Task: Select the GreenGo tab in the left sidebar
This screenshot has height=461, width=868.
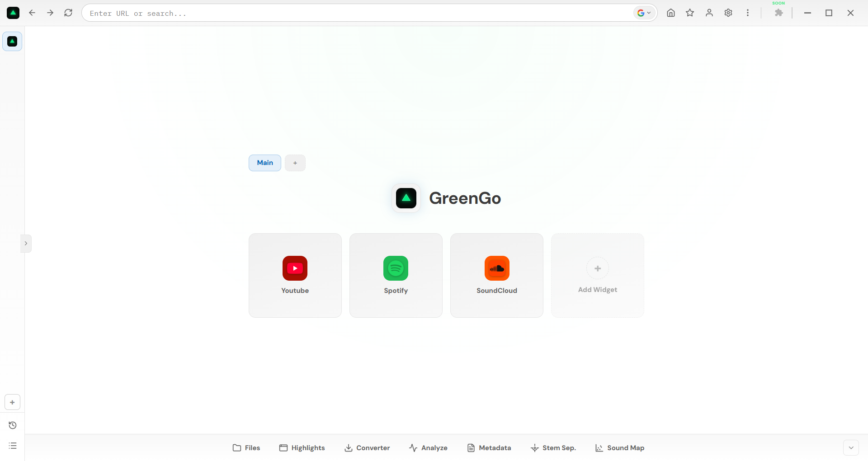Action: [x=12, y=41]
